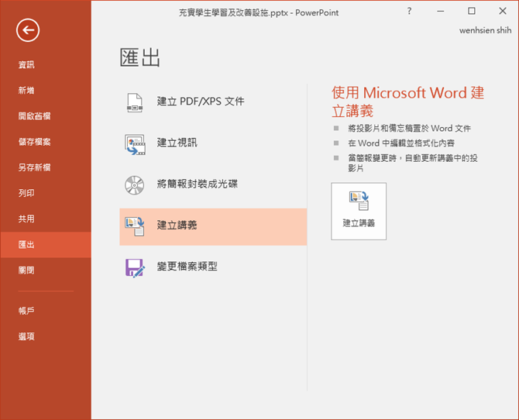Close the PowerPoint window
Image resolution: width=519 pixels, height=420 pixels.
(503, 12)
